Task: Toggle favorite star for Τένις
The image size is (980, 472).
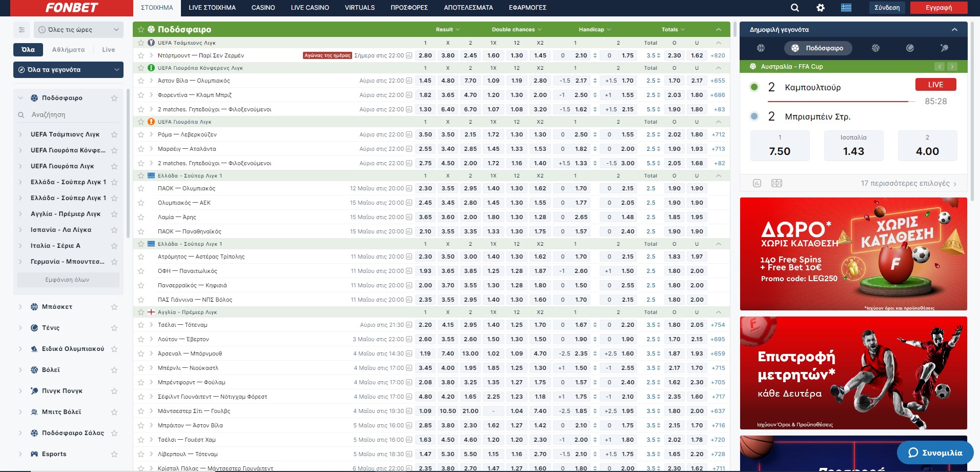Action: (x=114, y=328)
